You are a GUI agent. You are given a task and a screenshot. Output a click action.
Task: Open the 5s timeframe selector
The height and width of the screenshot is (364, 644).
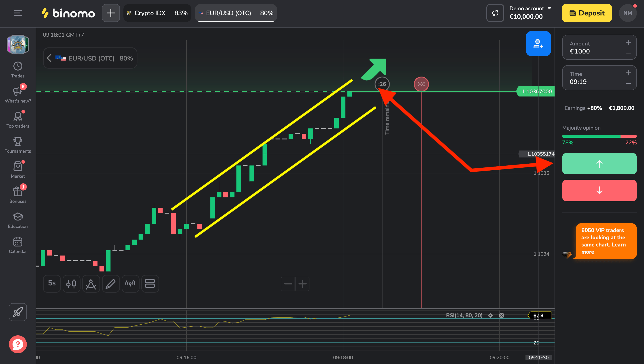coord(52,283)
